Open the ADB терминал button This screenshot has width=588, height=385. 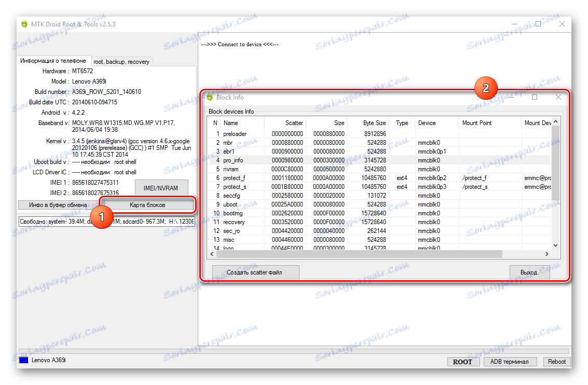509,361
